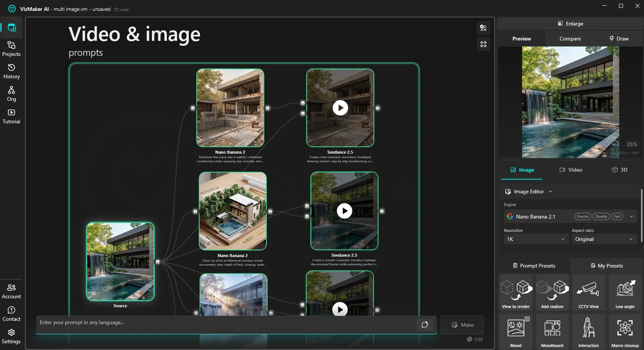Apply the View to render preset
The height and width of the screenshot is (350, 644).
(516, 293)
